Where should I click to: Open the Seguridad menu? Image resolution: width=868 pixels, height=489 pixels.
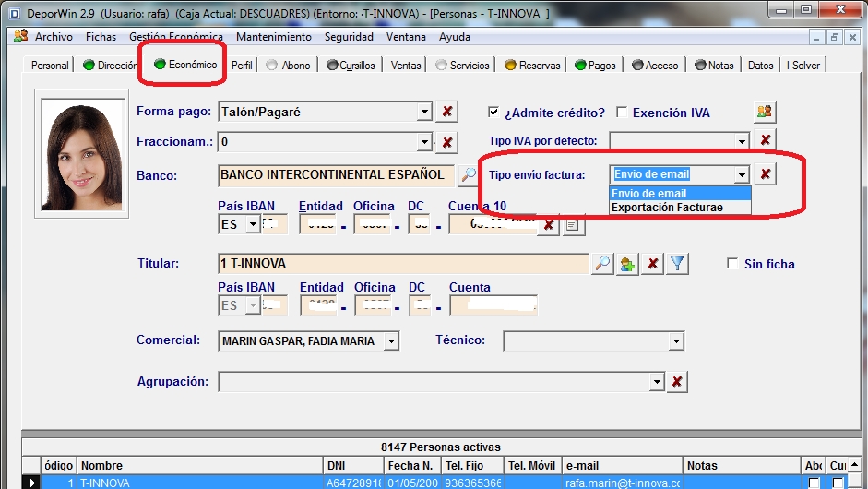click(349, 37)
